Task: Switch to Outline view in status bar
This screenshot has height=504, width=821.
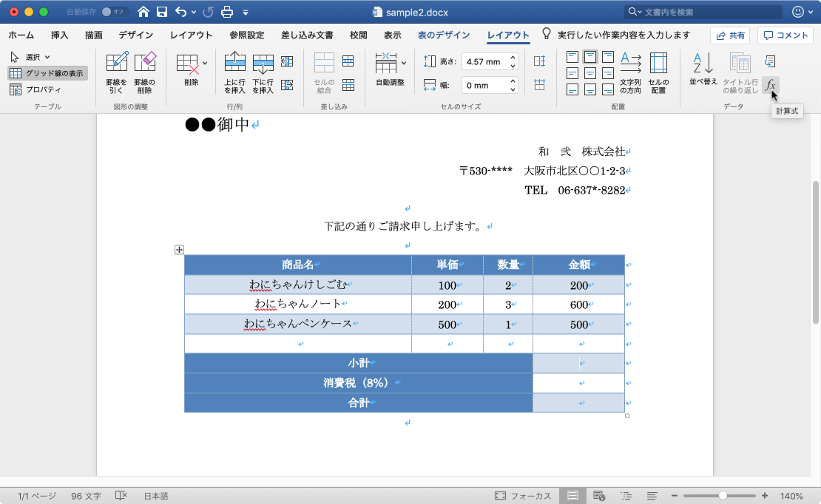Action: tap(626, 496)
